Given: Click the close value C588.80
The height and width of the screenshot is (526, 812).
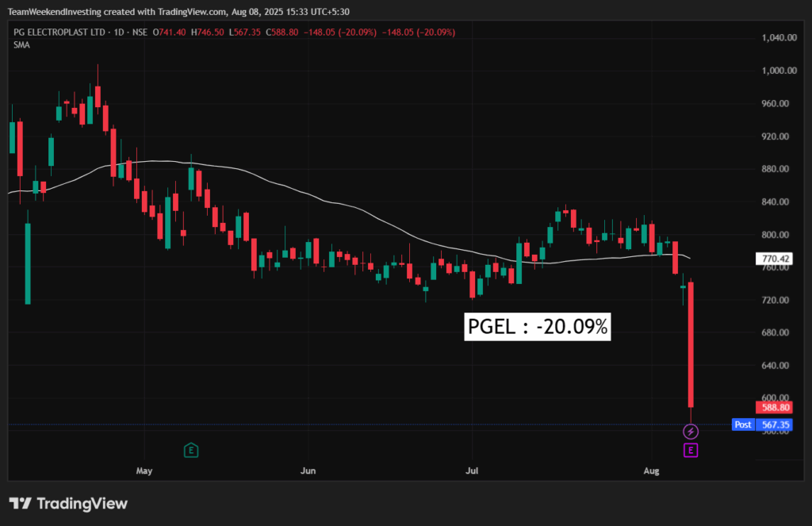Looking at the screenshot, I should (x=282, y=32).
